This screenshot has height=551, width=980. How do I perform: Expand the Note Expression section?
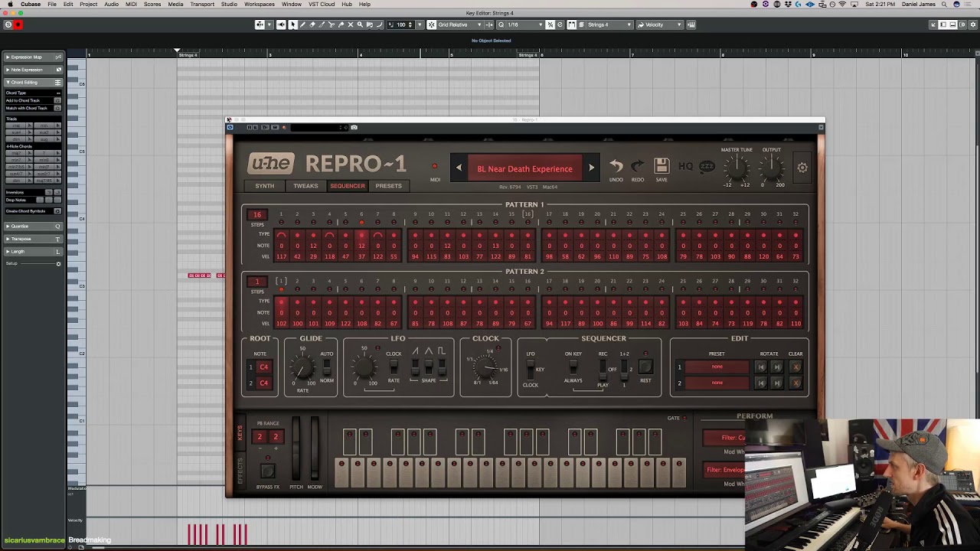pos(34,70)
